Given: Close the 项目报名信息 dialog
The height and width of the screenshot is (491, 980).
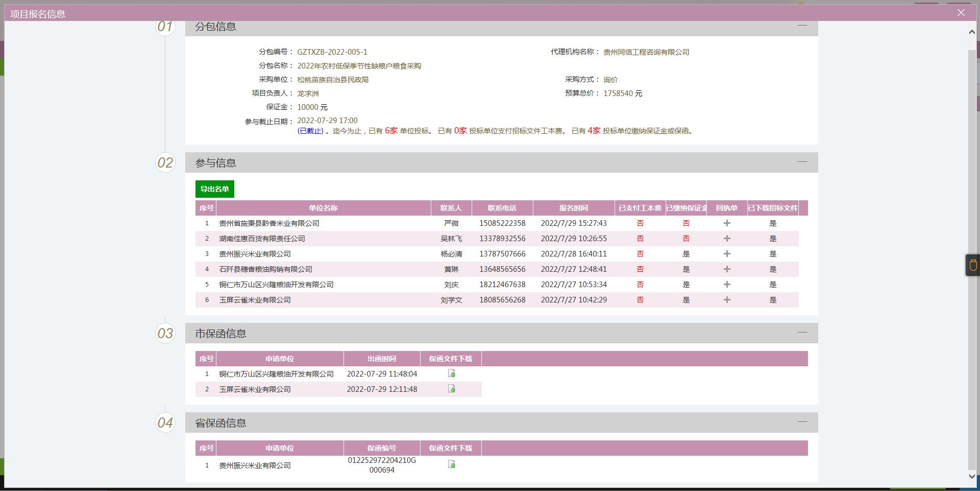Looking at the screenshot, I should click(x=961, y=13).
